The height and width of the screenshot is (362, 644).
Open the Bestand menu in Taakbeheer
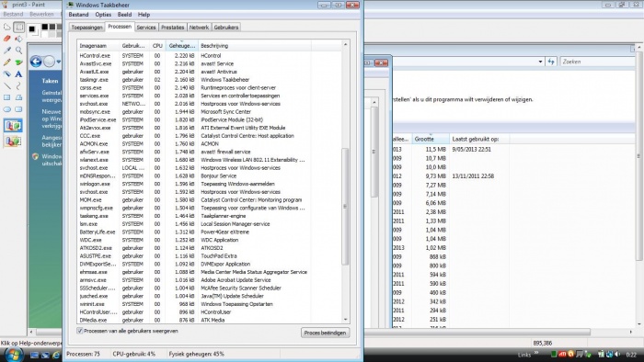[78, 15]
